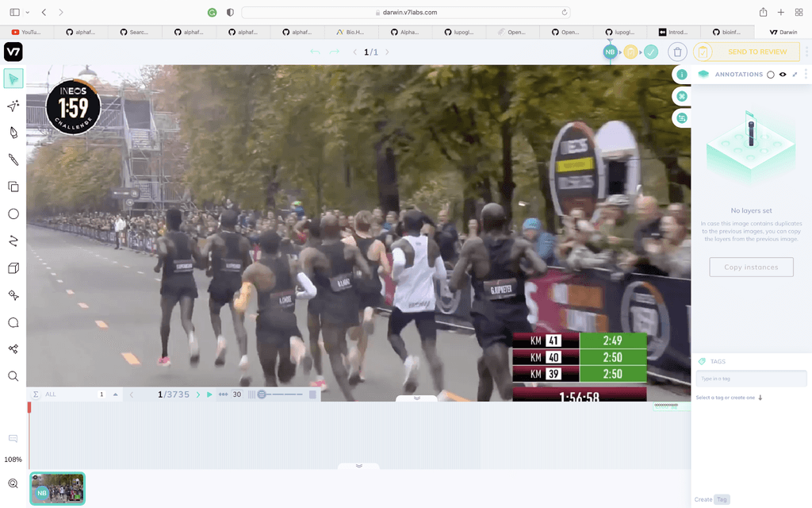
Task: Toggle visibility of all annotations
Action: (x=783, y=74)
